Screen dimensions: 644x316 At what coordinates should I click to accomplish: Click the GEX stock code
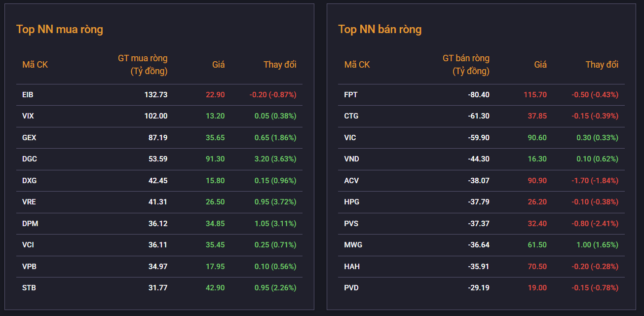30,138
